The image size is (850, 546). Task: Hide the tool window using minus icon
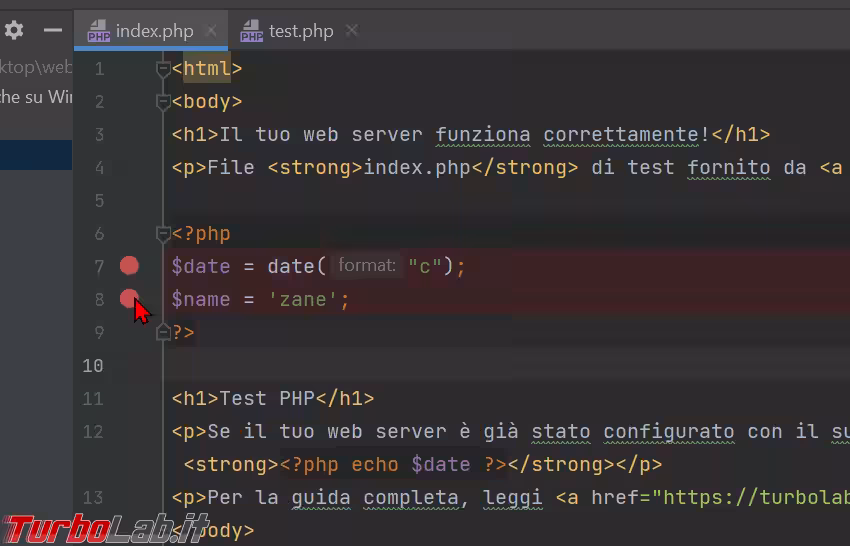tap(53, 31)
